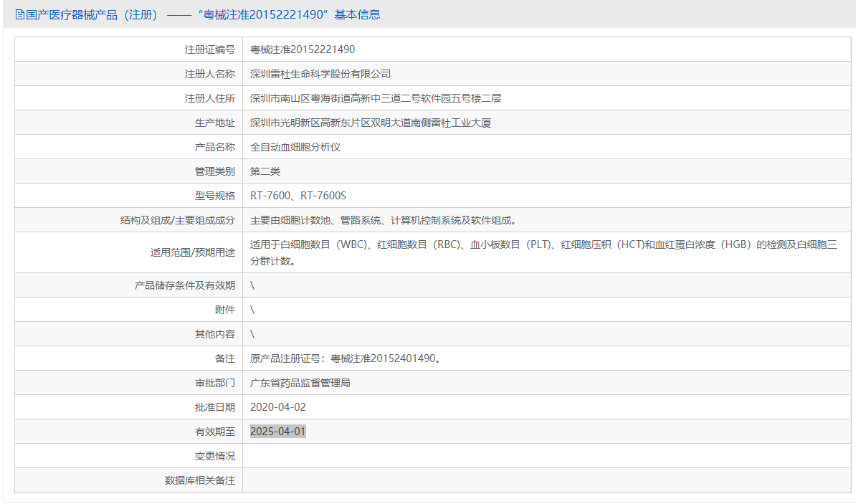856x504 pixels.
Task: Click the management category value 第二类
Action: click(265, 171)
